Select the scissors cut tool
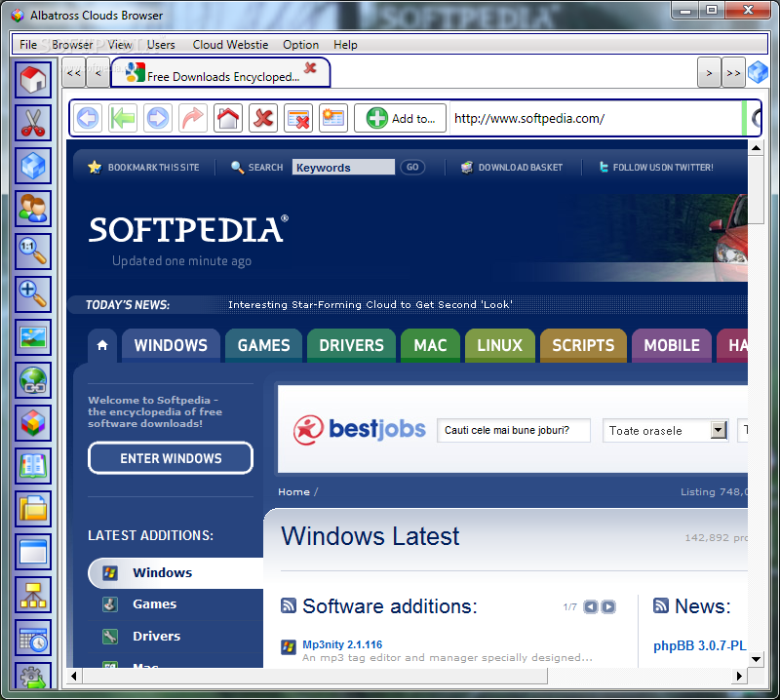 coord(33,122)
